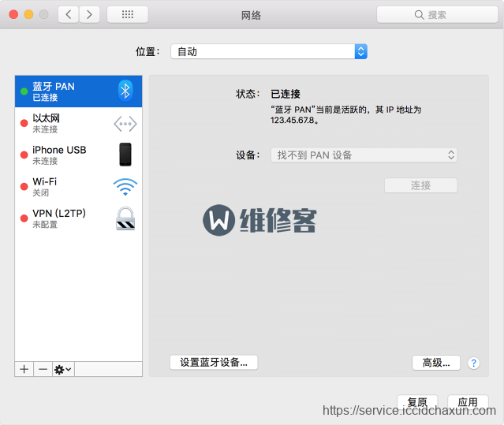The image size is (504, 425).
Task: Click the red status dot of 以太网
Action: click(x=24, y=123)
